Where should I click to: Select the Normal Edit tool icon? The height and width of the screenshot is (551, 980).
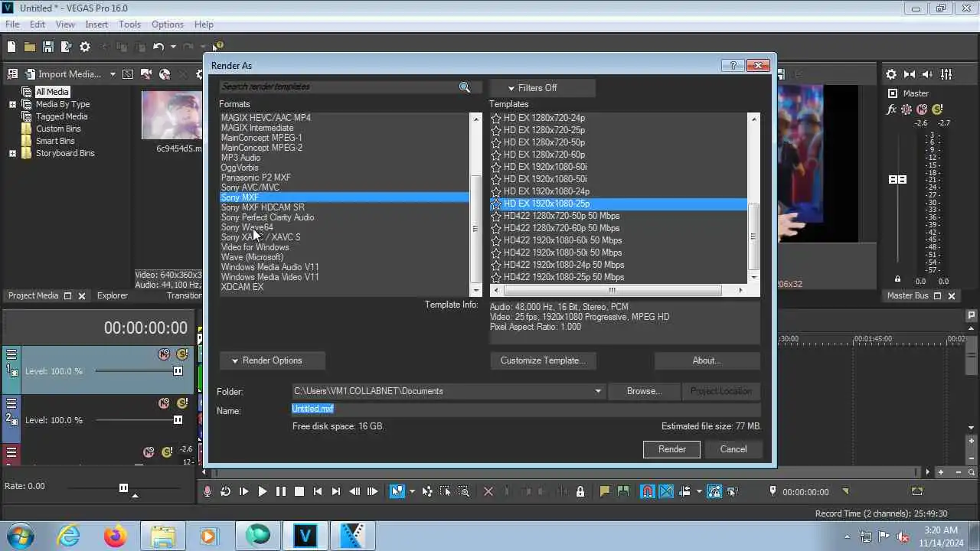[397, 491]
